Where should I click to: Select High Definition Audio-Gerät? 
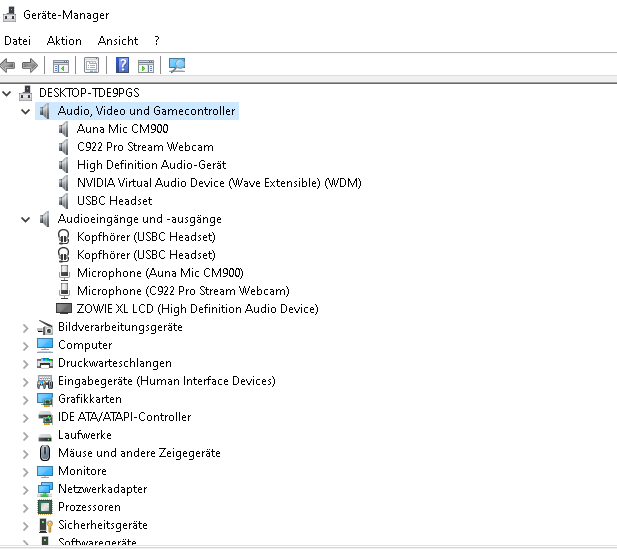[x=151, y=165]
